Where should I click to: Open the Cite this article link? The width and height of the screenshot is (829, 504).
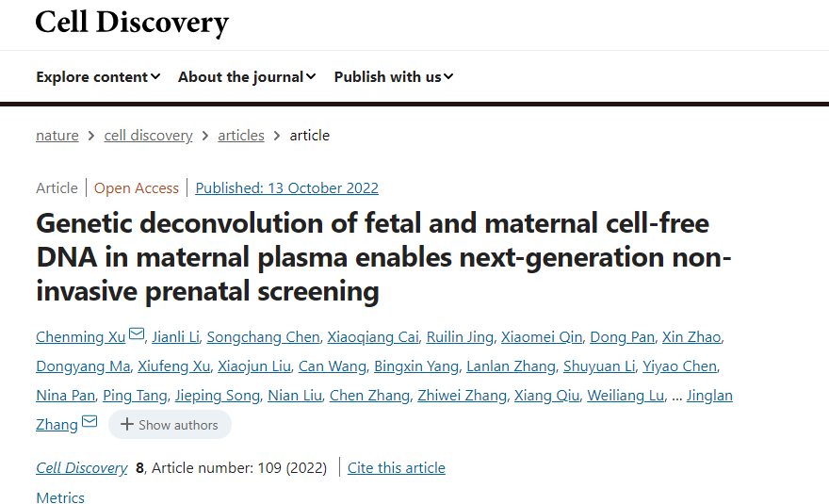397,468
